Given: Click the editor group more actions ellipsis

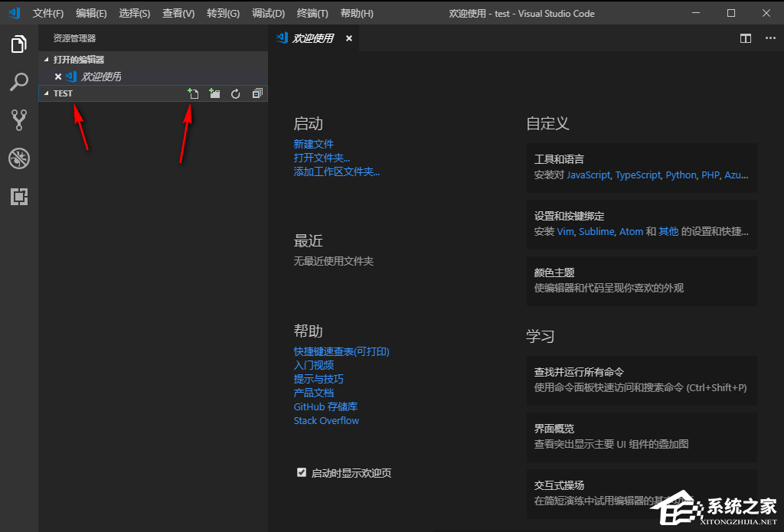Looking at the screenshot, I should pyautogui.click(x=769, y=38).
